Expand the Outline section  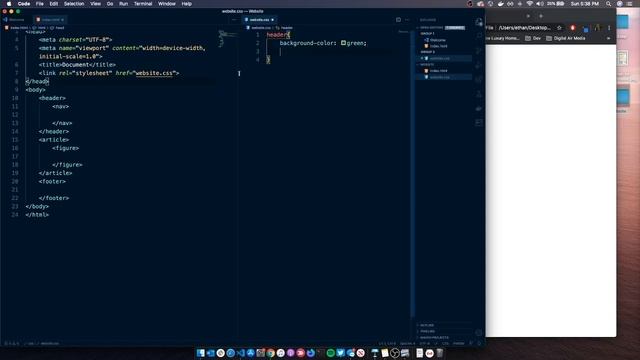click(x=427, y=325)
